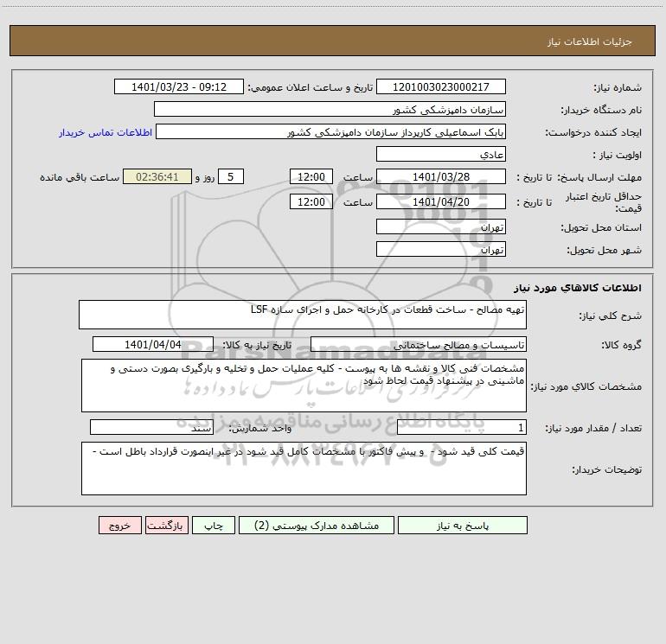The width and height of the screenshot is (666, 644).
Task: Click the delivery city field تهران
Action: point(441,249)
